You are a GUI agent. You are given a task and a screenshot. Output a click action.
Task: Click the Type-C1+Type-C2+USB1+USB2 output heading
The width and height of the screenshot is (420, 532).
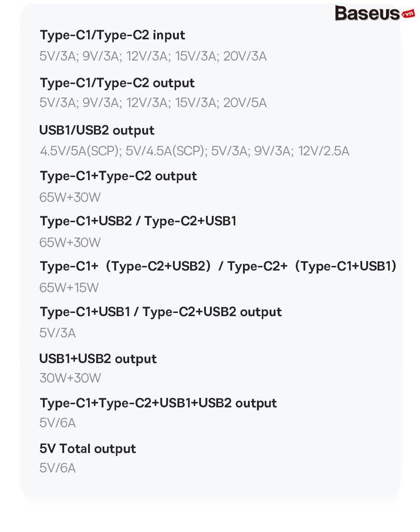point(158,403)
